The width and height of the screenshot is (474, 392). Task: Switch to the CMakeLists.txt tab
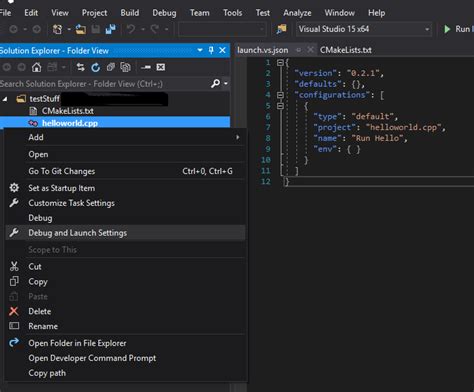click(x=346, y=50)
